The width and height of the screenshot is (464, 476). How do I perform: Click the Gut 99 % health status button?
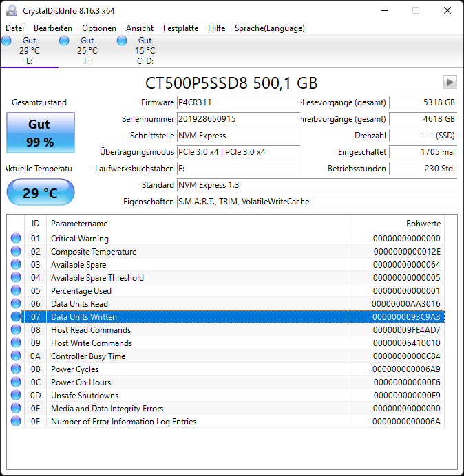point(41,133)
